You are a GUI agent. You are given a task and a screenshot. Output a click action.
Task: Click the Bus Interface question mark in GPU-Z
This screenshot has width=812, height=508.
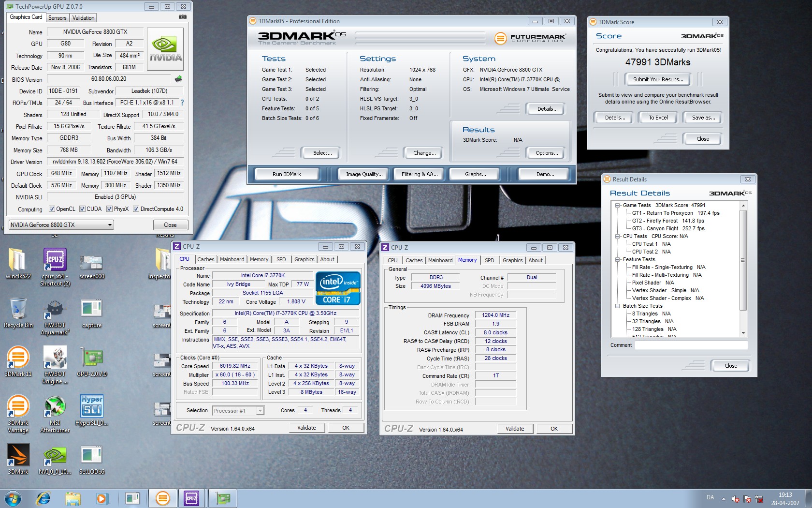(182, 103)
